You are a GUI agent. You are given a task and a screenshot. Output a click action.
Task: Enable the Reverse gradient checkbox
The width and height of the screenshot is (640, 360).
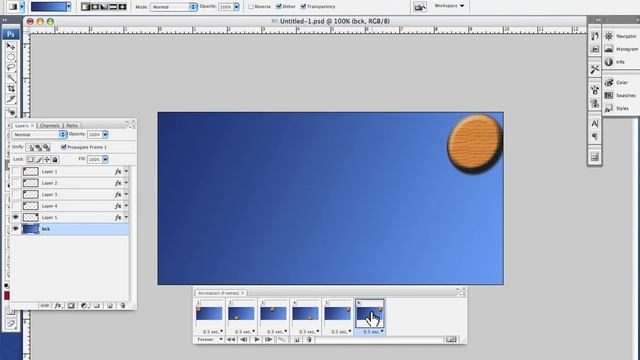251,7
